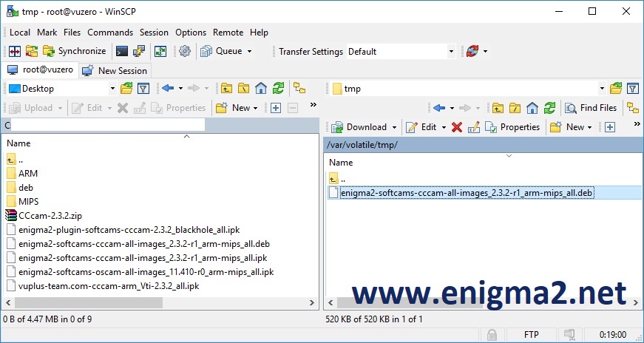Viewport: 644px width, 343px height.
Task: Expand the Download dropdown arrow
Action: [394, 127]
